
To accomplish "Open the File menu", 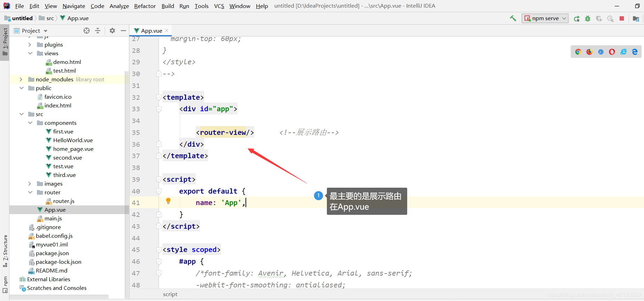I will pyautogui.click(x=19, y=6).
